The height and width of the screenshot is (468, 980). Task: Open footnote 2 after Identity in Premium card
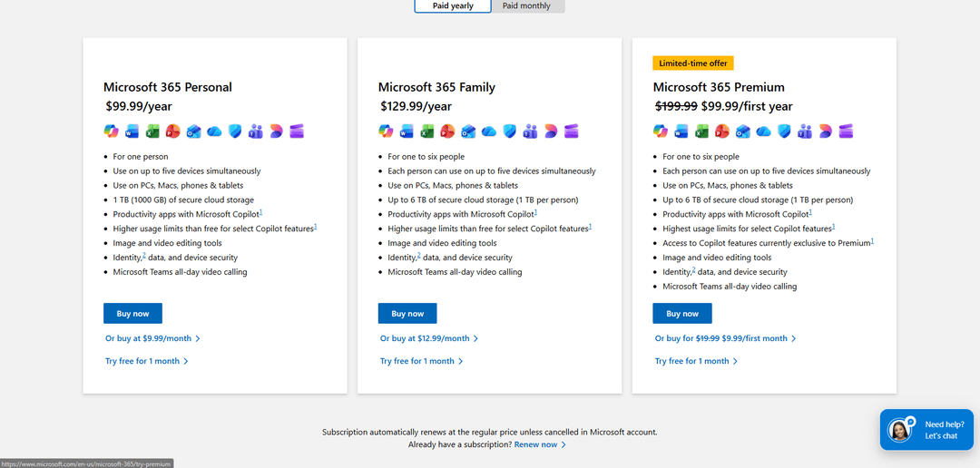coord(694,270)
